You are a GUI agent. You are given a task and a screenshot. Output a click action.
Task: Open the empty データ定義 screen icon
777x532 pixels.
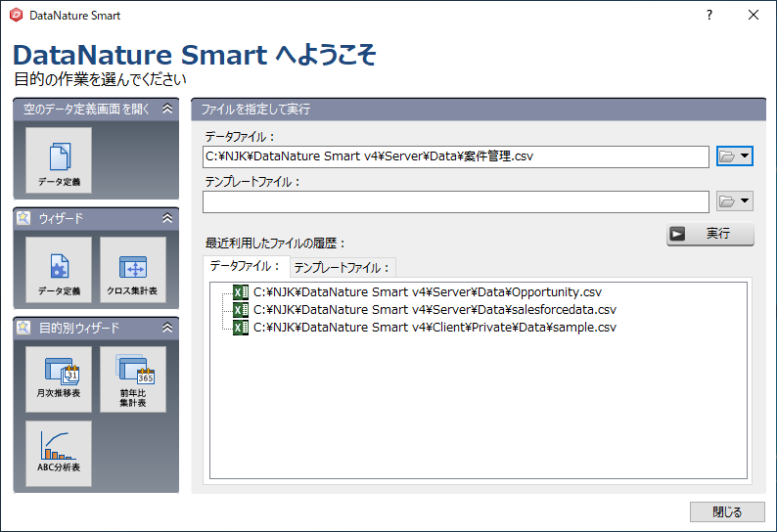point(59,160)
